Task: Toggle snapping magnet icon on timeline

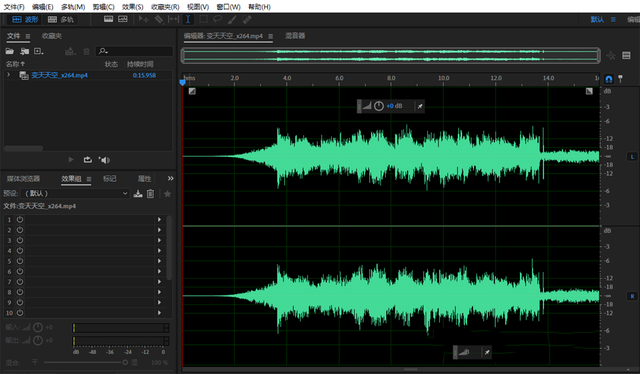Action: tap(609, 79)
